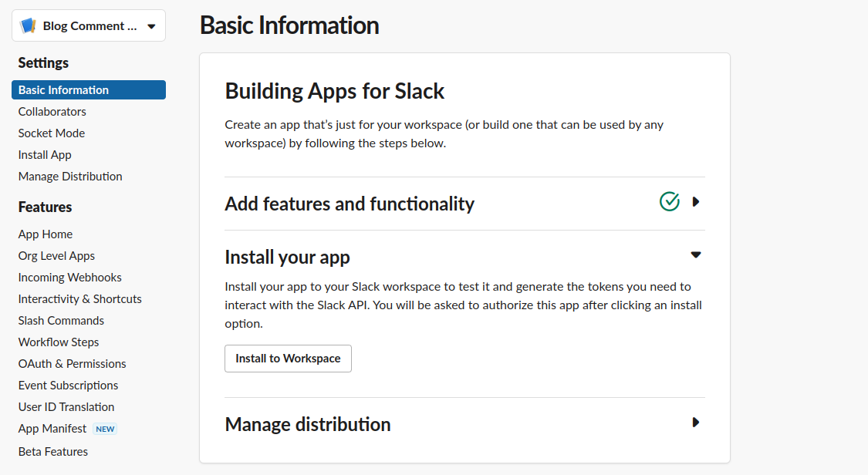The height and width of the screenshot is (475, 868).
Task: Open the Blog Comment app selector dropdown
Action: 89,25
